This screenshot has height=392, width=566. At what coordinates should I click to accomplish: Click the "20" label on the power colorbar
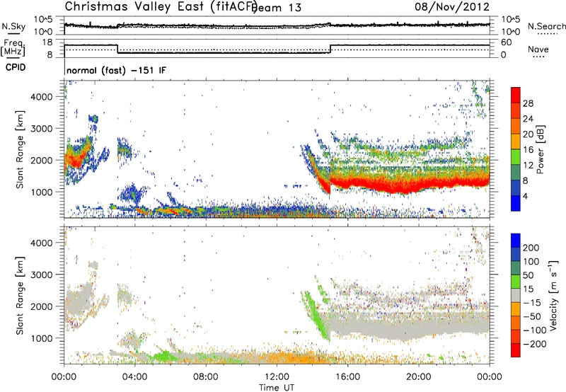(528, 134)
